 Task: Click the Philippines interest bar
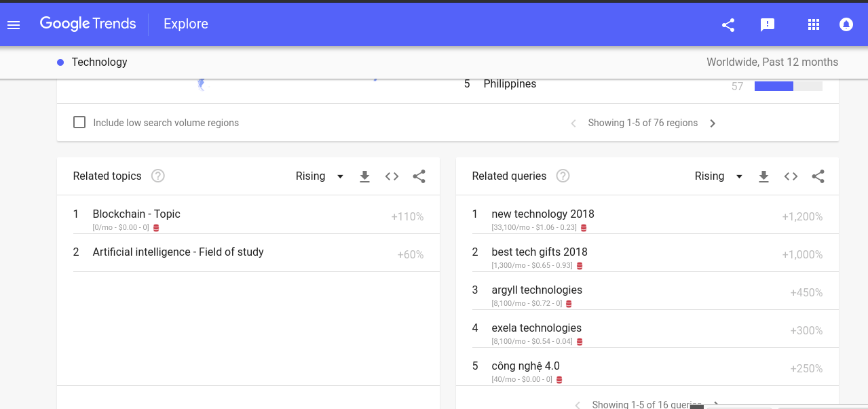(789, 86)
